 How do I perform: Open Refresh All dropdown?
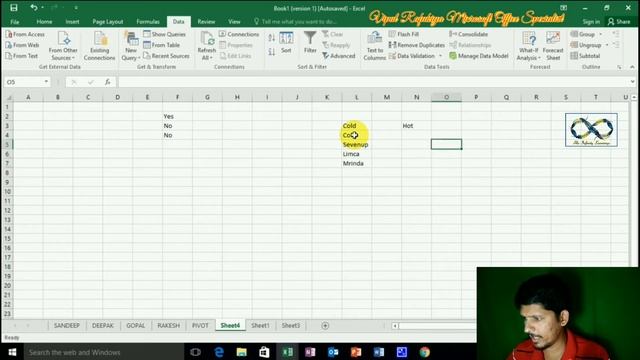[207, 46]
